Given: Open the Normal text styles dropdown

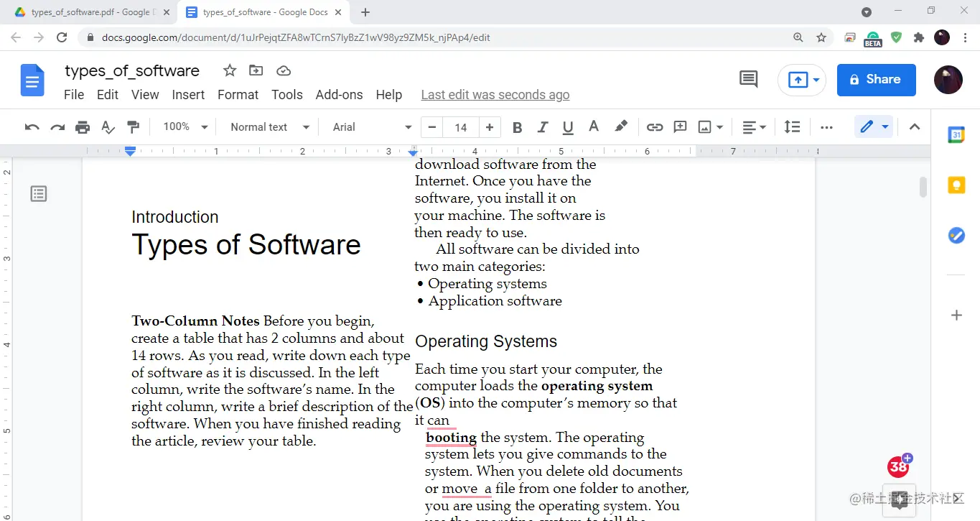Looking at the screenshot, I should 270,127.
